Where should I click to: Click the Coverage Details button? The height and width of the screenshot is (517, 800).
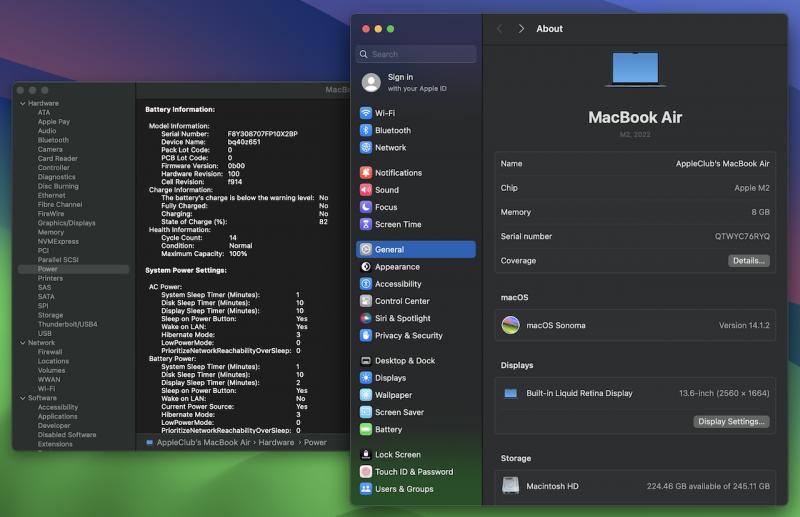coord(748,260)
